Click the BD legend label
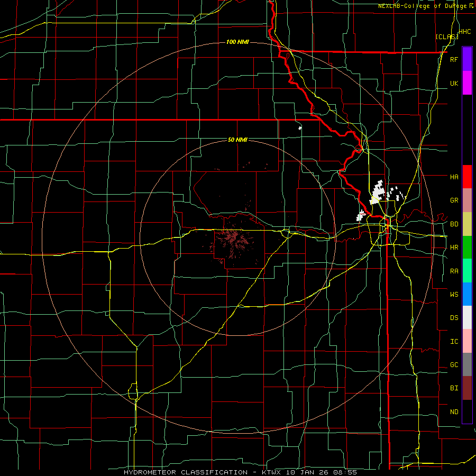 454,224
